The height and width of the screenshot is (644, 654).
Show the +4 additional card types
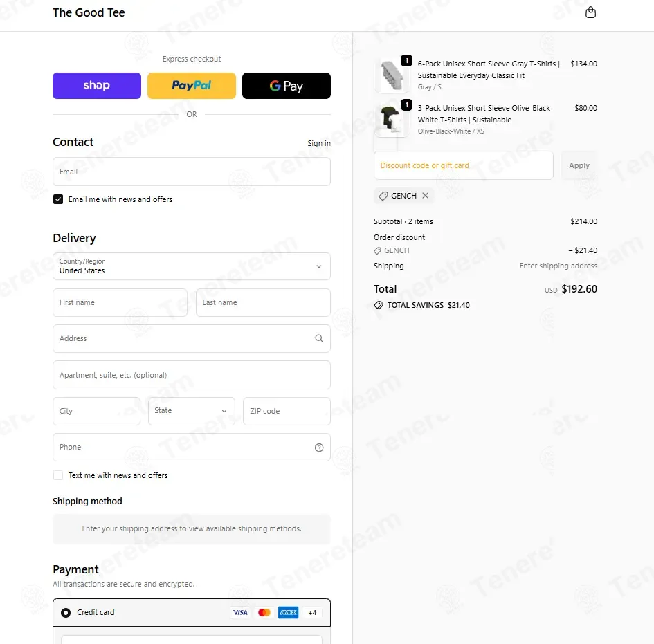(x=312, y=612)
